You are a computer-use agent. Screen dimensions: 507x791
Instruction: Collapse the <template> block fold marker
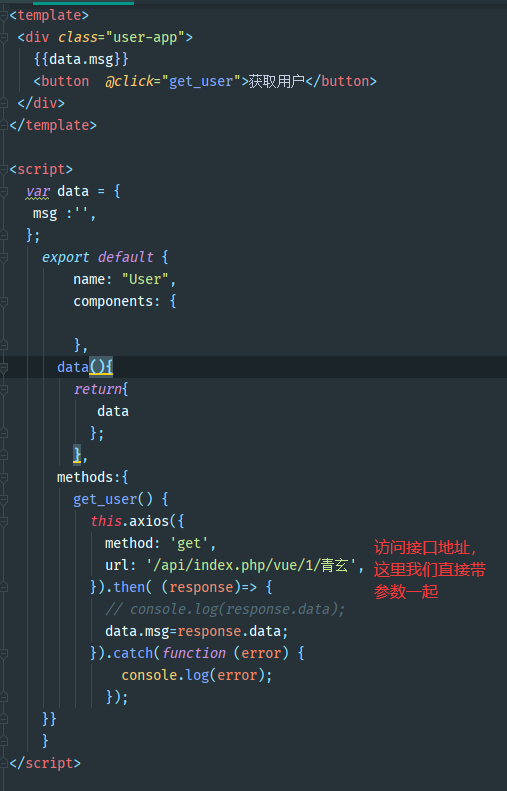click(4, 16)
